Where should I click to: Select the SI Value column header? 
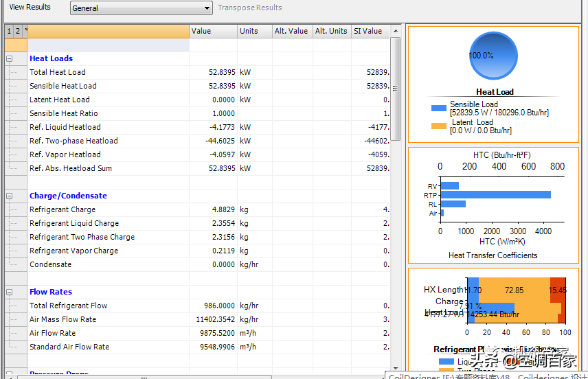coord(370,31)
